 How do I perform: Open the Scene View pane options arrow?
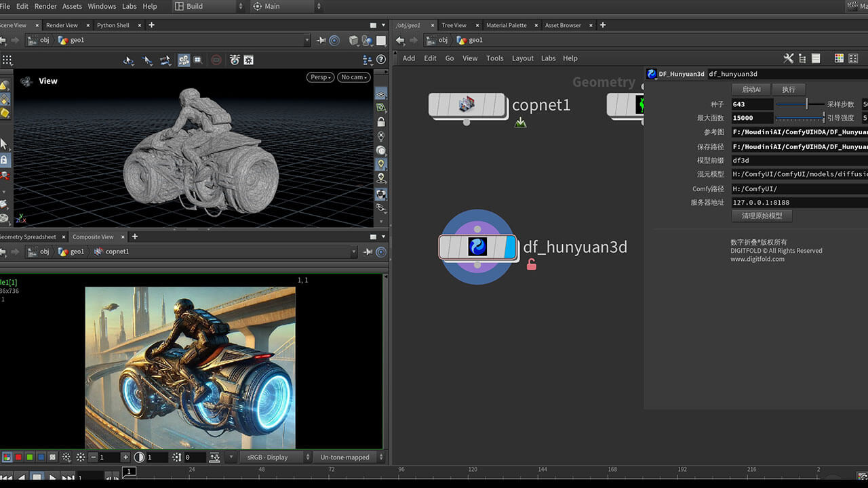coord(384,26)
